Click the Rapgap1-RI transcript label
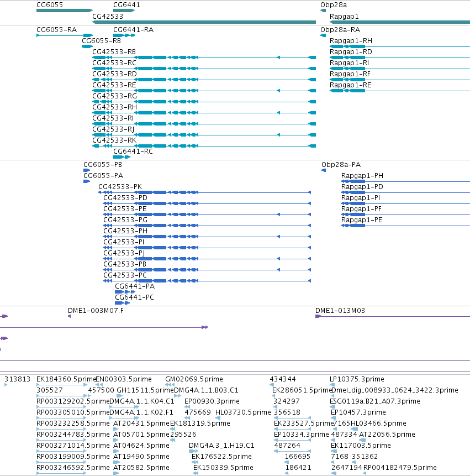 pos(349,63)
